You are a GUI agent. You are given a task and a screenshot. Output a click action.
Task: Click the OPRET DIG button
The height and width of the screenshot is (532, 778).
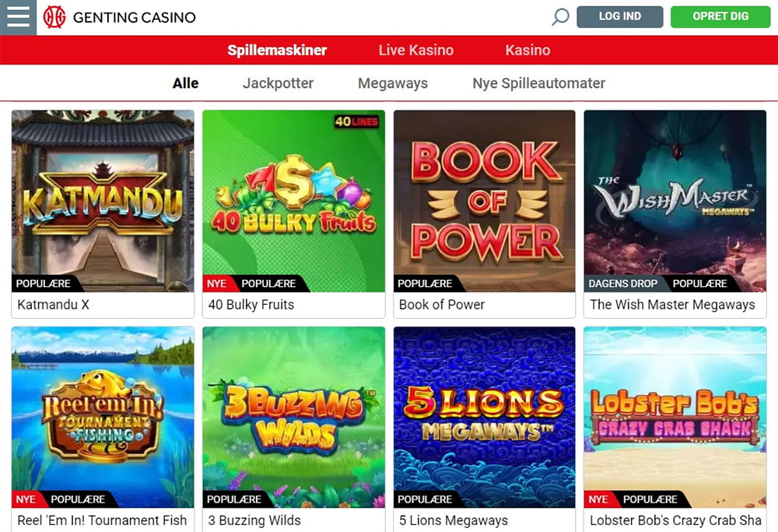(x=720, y=16)
